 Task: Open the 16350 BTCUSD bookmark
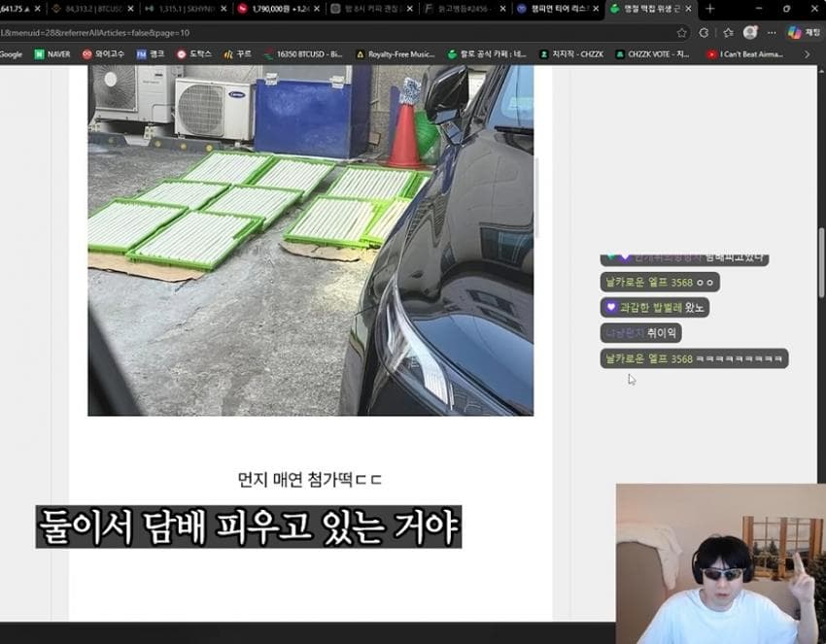pyautogui.click(x=303, y=54)
